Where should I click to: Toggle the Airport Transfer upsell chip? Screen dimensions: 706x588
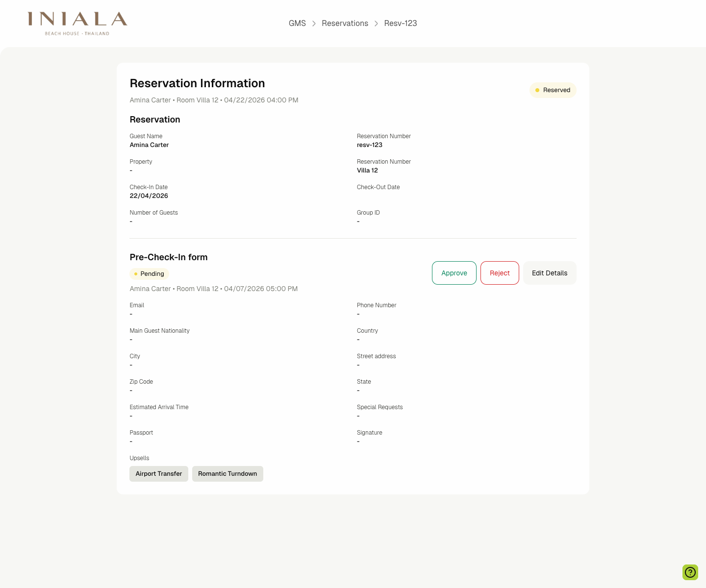(x=158, y=474)
